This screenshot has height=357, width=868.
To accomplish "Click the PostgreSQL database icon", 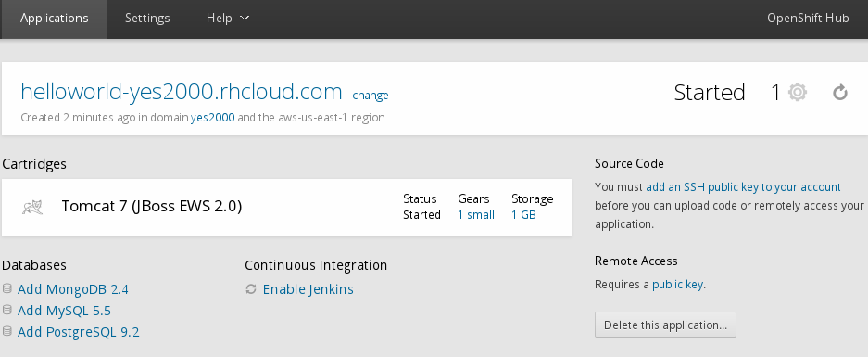I will [x=7, y=331].
